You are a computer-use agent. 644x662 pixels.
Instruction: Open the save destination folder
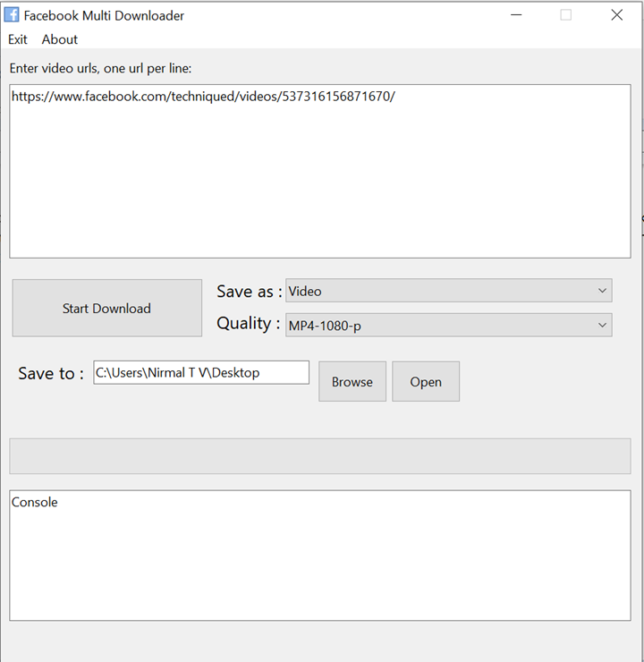(426, 381)
